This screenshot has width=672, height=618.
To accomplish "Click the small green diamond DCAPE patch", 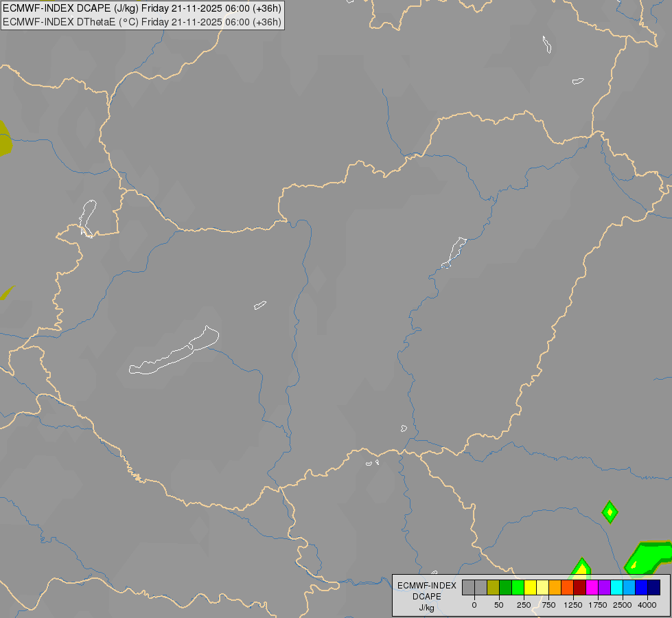I will tap(610, 512).
